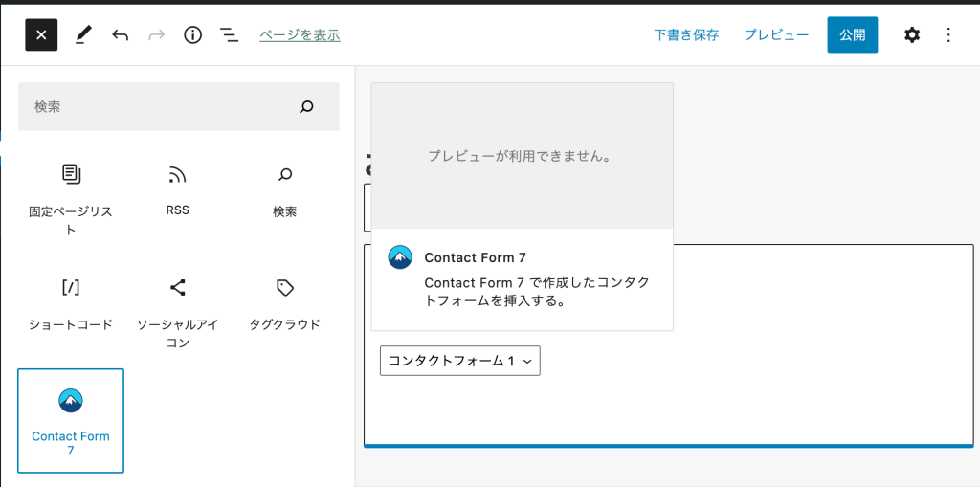Publish the page with 公開 button
Screen dimensions: 980x487
pyautogui.click(x=853, y=35)
